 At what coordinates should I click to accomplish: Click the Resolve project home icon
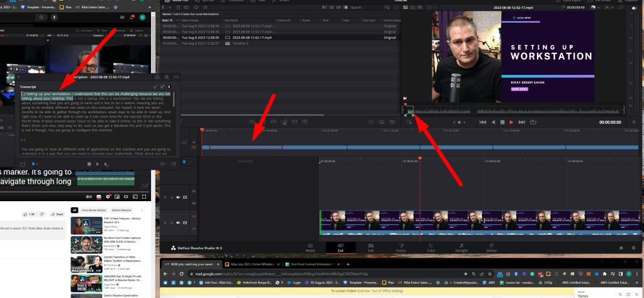(621, 248)
